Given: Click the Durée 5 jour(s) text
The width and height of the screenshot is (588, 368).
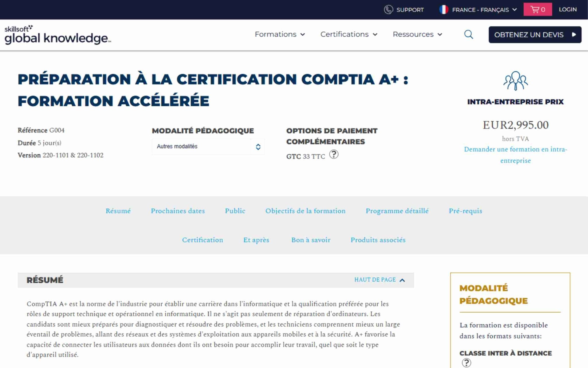Looking at the screenshot, I should pyautogui.click(x=39, y=143).
